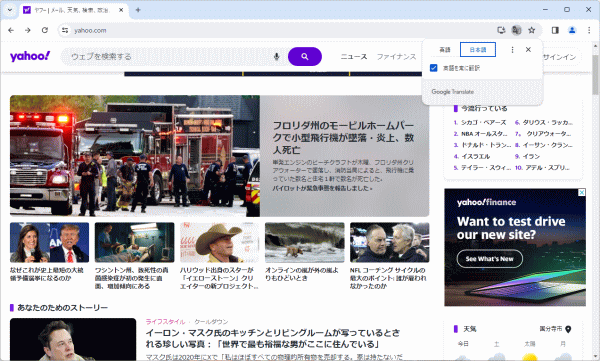The height and width of the screenshot is (361, 600).
Task: Open the dog in storm waves thumbnail
Action: point(305,242)
